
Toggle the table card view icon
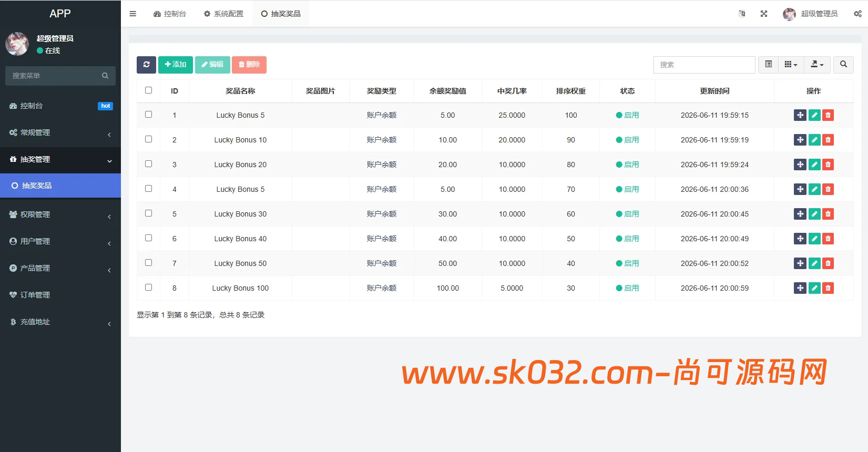point(769,65)
